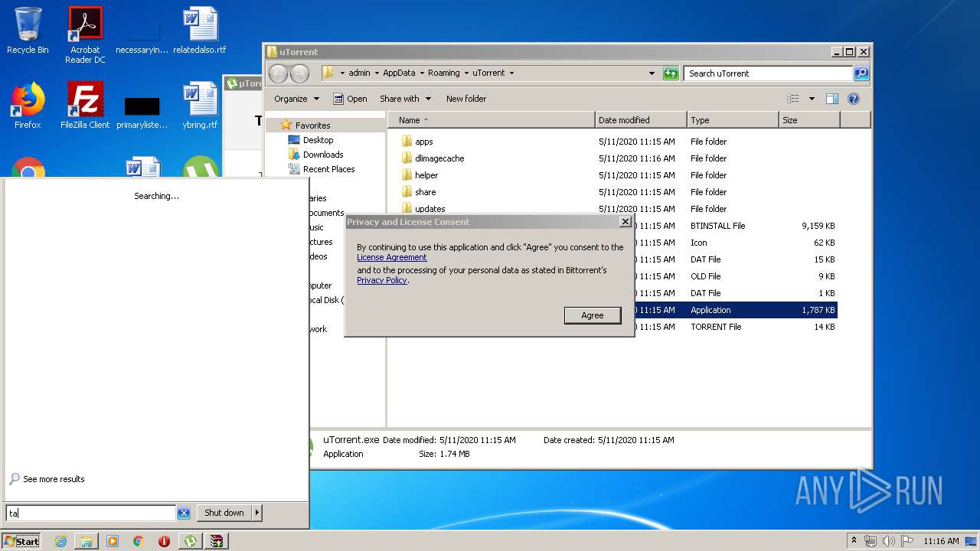
Task: Open Action Center flag icon
Action: (907, 541)
